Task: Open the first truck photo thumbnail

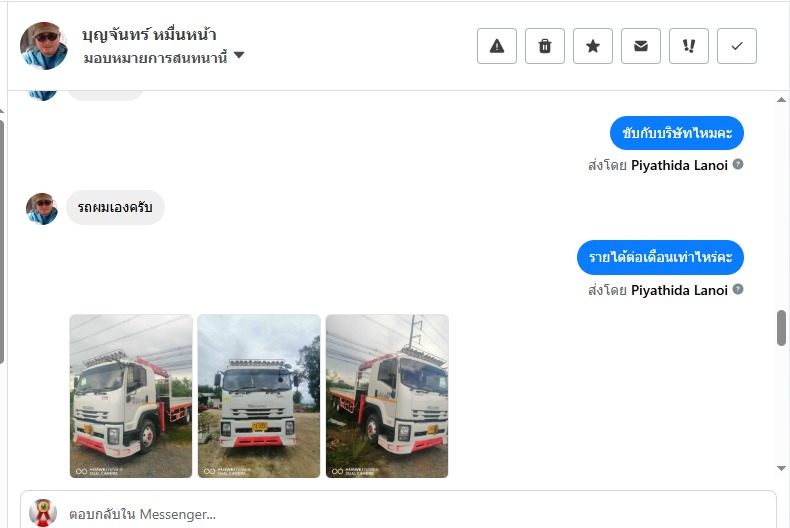Action: [x=131, y=396]
